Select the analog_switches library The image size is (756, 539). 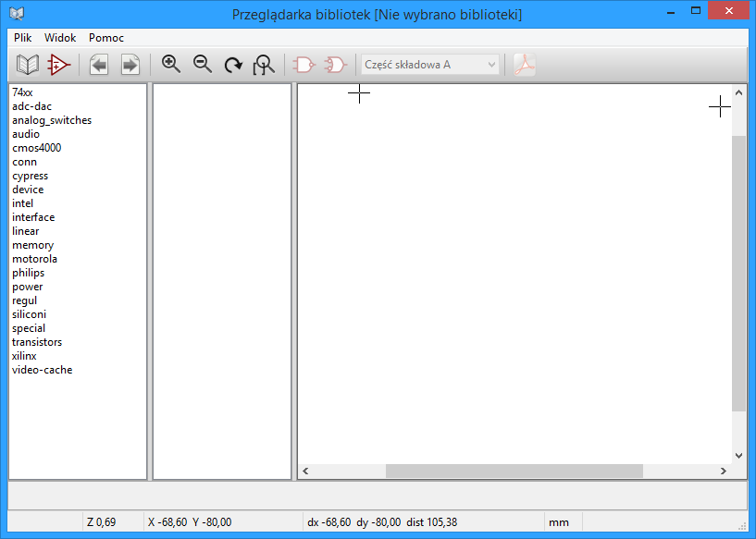click(52, 120)
